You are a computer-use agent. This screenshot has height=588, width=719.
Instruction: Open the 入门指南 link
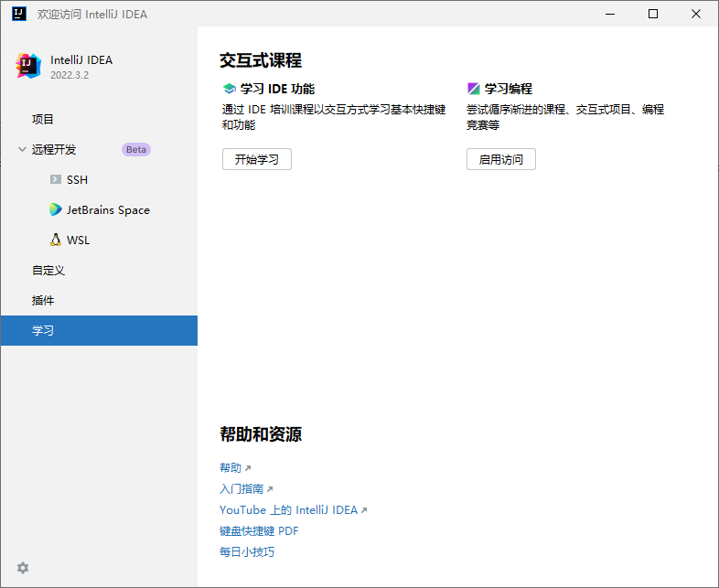pyautogui.click(x=241, y=489)
